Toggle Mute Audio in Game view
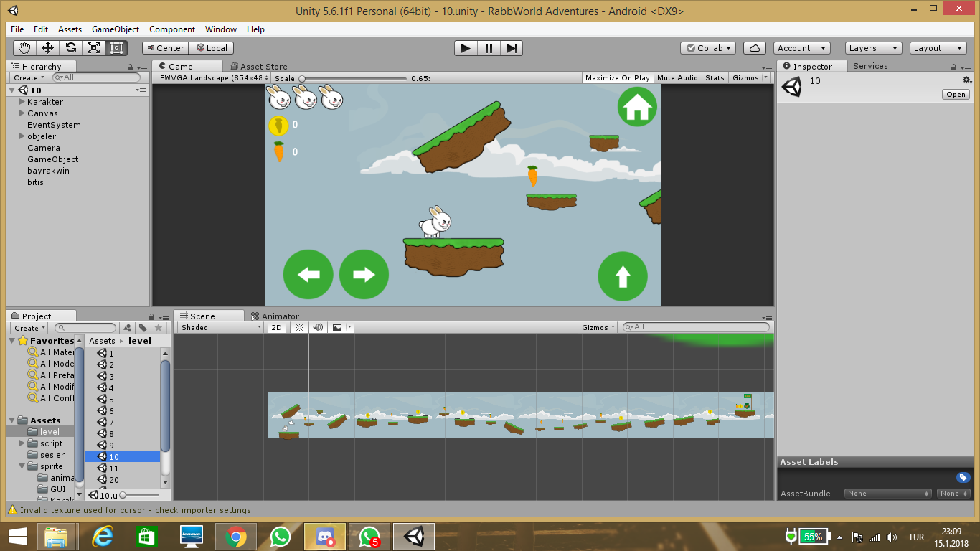 677,77
